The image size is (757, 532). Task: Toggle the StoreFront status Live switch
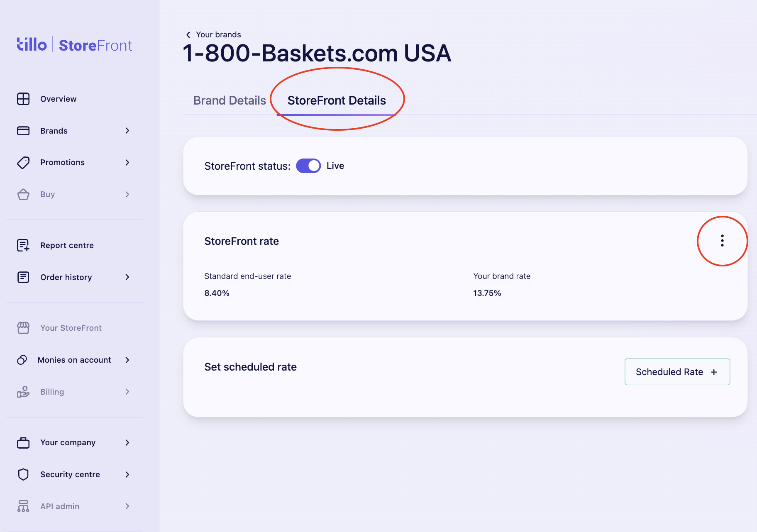point(308,166)
